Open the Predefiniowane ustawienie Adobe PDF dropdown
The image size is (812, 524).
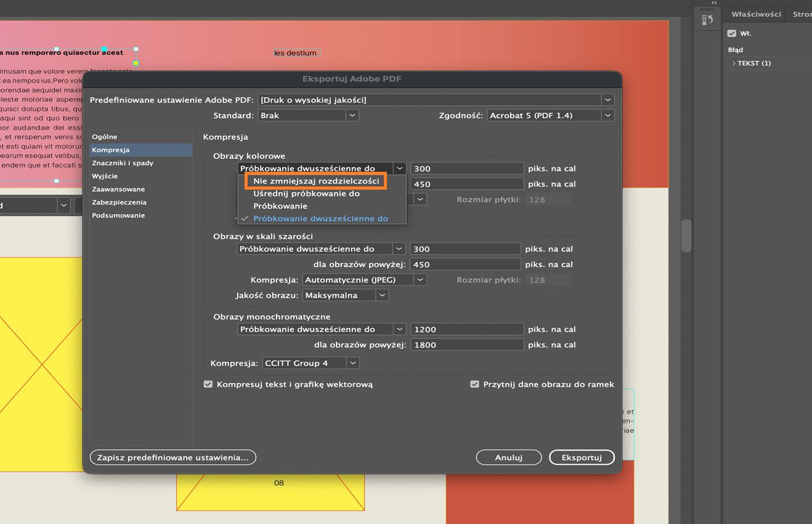tap(436, 100)
